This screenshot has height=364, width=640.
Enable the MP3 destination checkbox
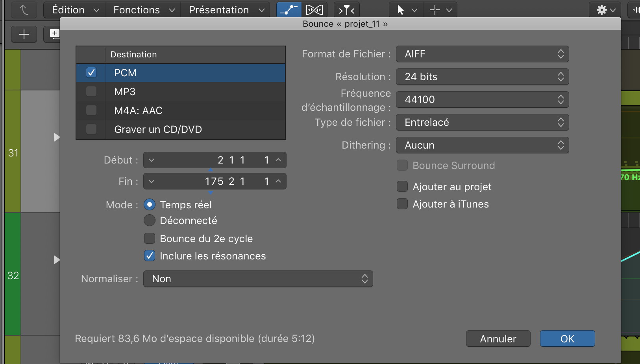tap(91, 92)
